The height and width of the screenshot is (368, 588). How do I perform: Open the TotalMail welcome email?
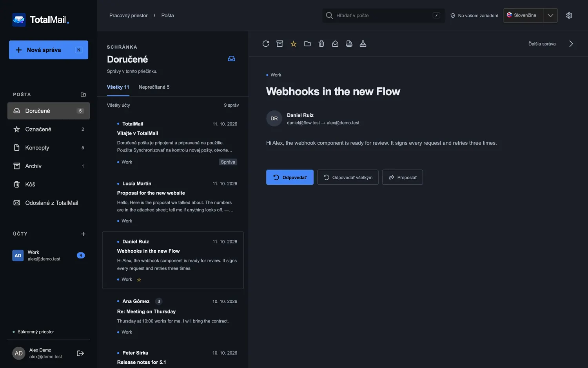173,143
